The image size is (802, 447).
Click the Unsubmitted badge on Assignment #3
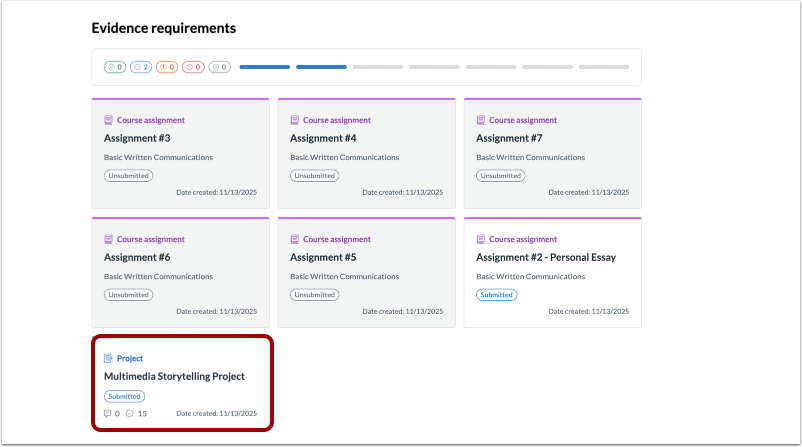click(128, 175)
